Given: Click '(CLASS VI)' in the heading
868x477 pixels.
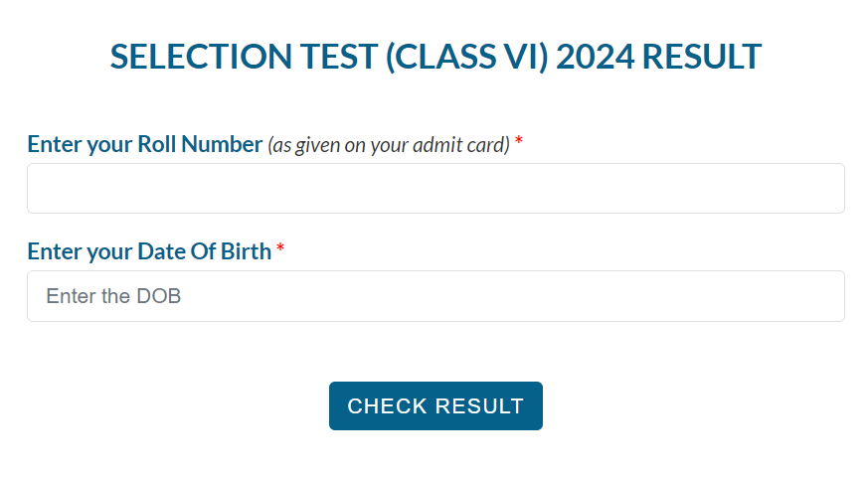Looking at the screenshot, I should pyautogui.click(x=466, y=57).
